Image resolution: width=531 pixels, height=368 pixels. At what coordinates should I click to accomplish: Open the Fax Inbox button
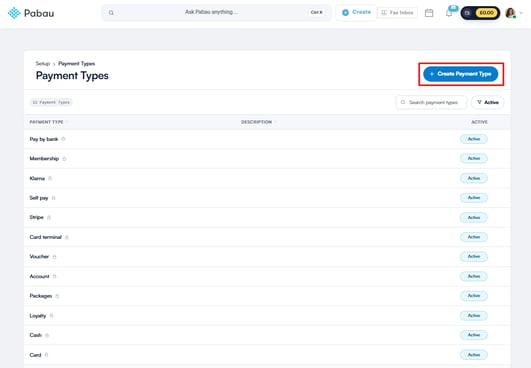click(398, 13)
